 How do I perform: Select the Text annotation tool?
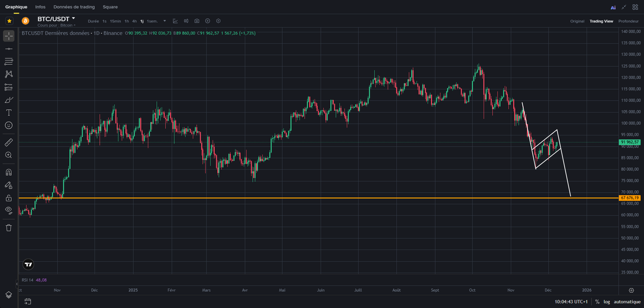pos(9,112)
